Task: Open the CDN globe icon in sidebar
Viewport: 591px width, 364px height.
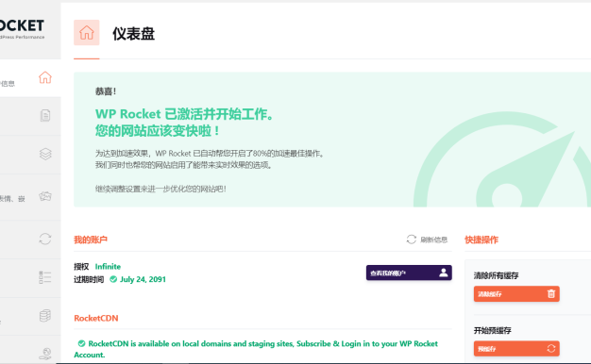Action: 45,354
